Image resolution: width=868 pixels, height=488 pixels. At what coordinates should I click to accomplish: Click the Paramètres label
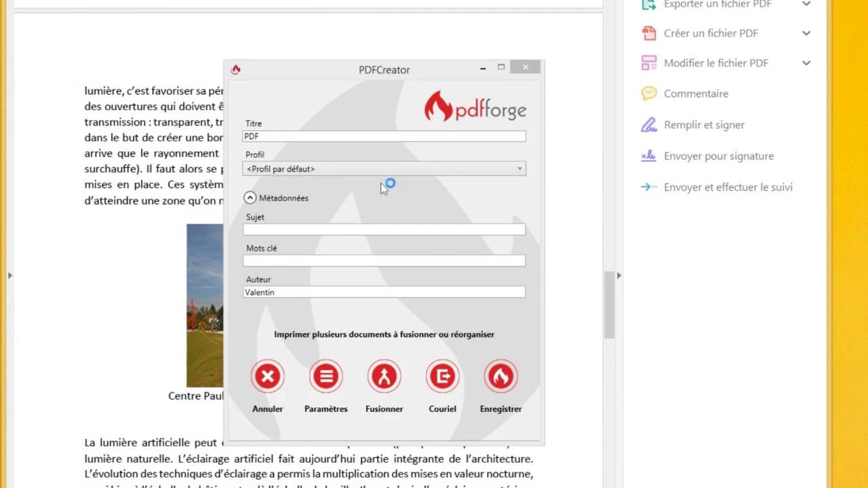pos(325,409)
